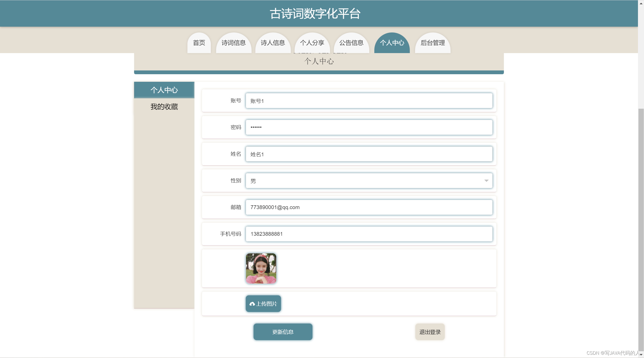The image size is (644, 358).
Task: Click the profile avatar photo
Action: pos(261,268)
